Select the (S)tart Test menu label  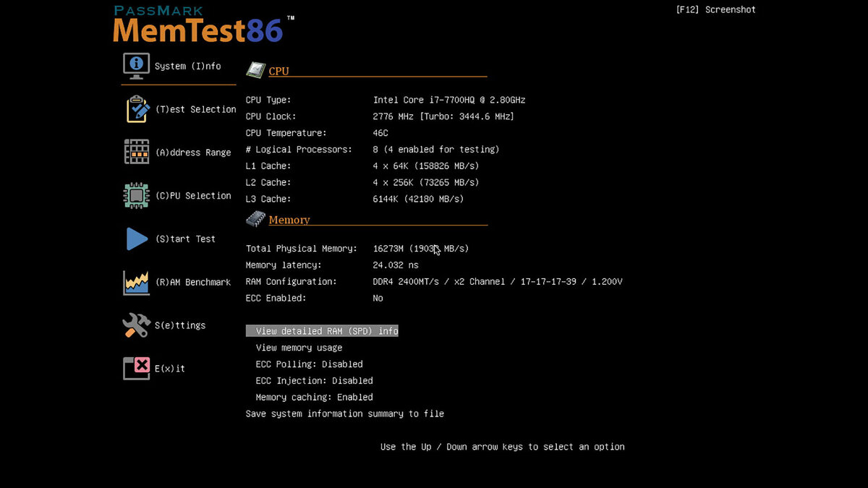point(185,239)
